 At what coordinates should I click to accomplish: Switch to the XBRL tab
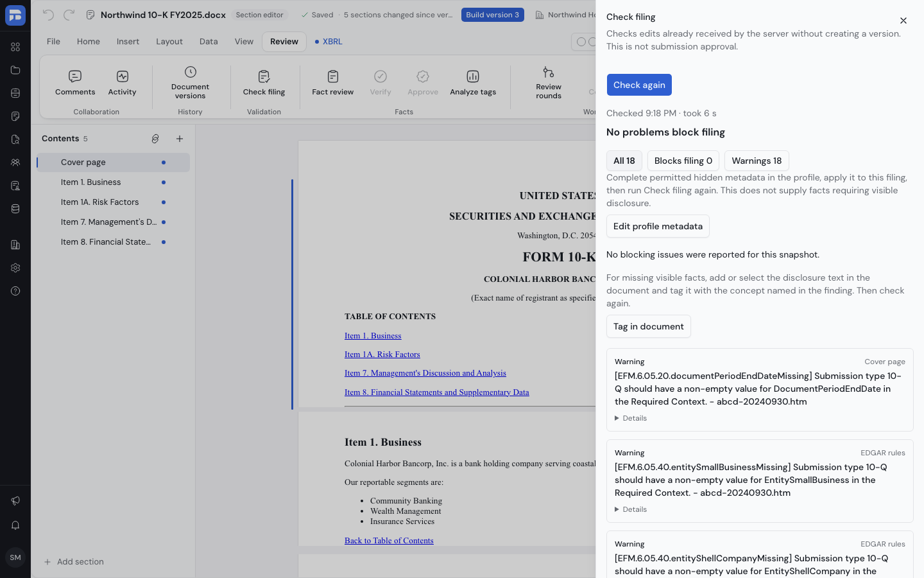329,42
